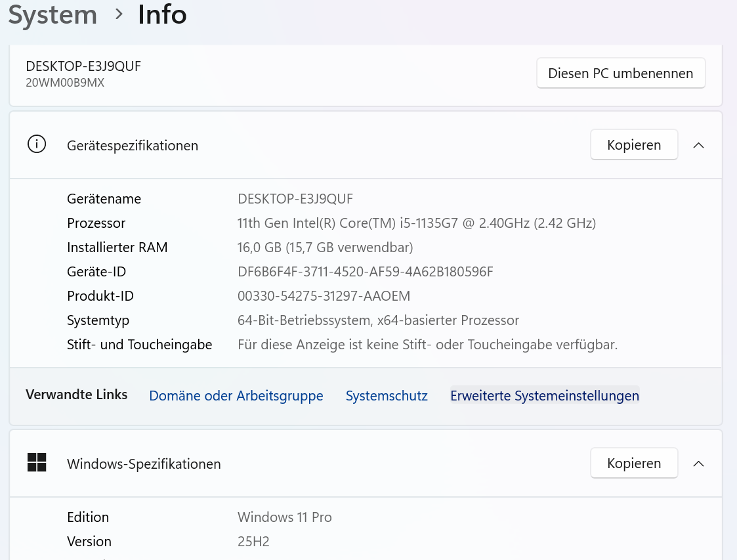Image resolution: width=737 pixels, height=560 pixels.
Task: Click the Info breadcrumb title
Action: pyautogui.click(x=162, y=14)
